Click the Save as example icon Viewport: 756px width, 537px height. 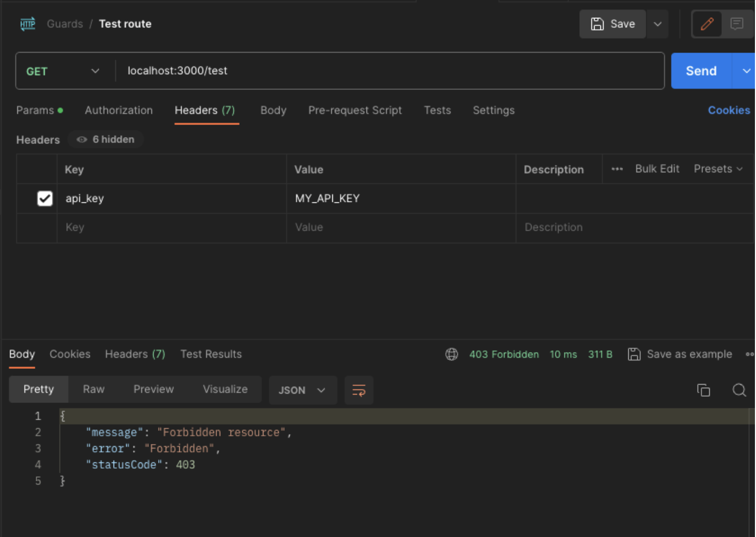click(x=634, y=354)
